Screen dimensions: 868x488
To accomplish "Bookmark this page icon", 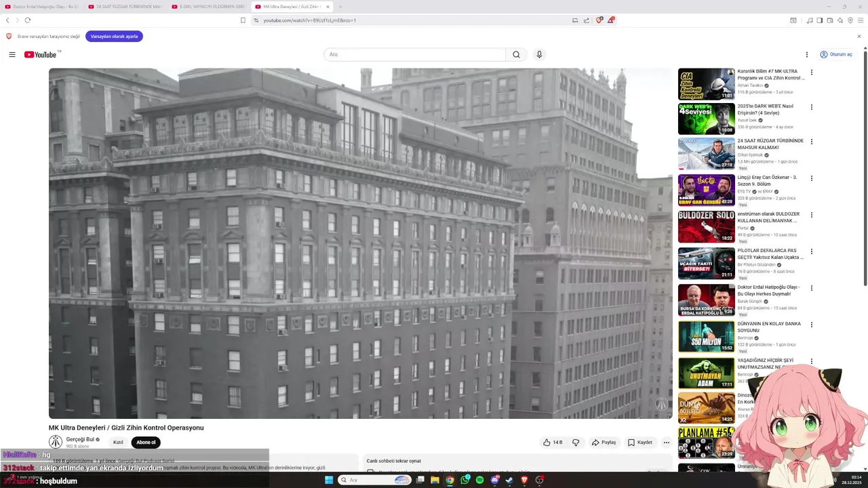I will click(x=243, y=20).
